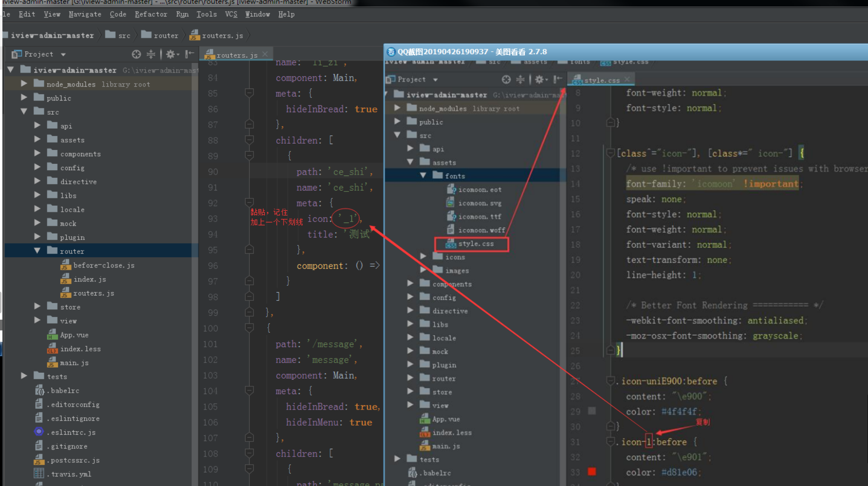Click the src breadcrumb link
Viewport: 868px width, 486px height.
(x=124, y=35)
